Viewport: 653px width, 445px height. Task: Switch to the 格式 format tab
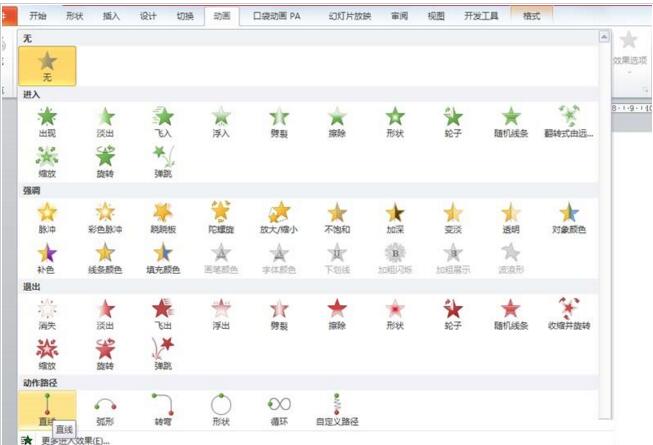pyautogui.click(x=531, y=16)
